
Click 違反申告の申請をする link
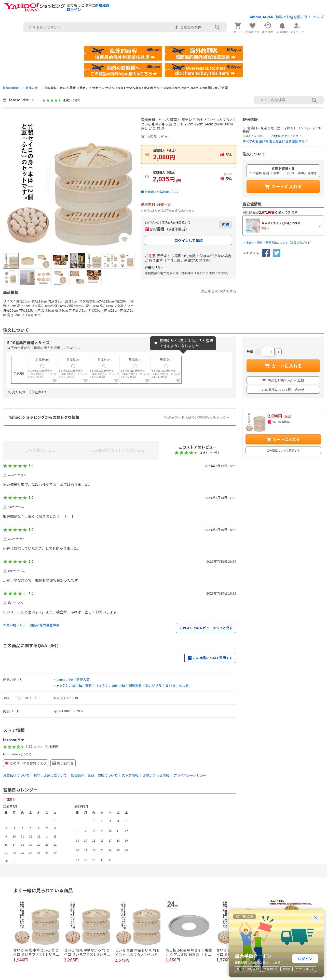(x=218, y=291)
